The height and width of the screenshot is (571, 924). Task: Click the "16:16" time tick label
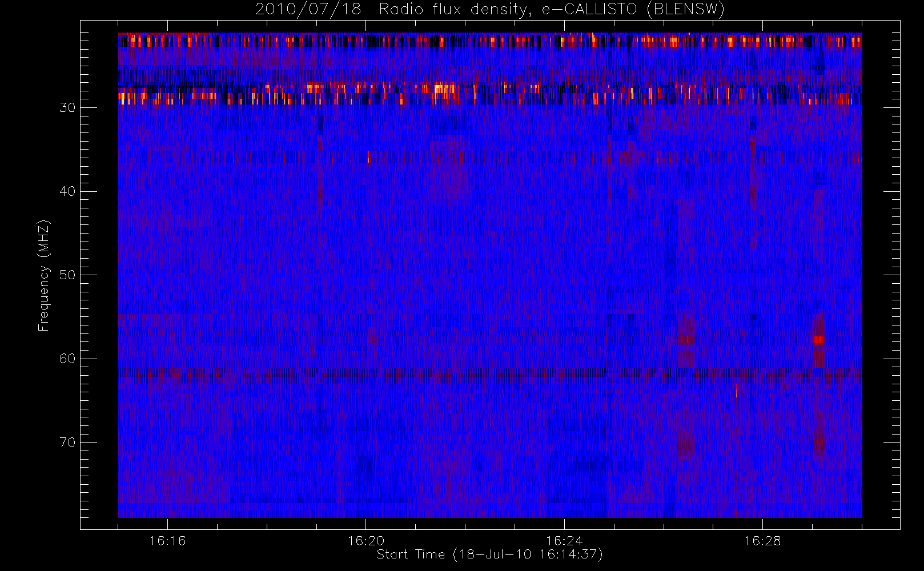167,541
